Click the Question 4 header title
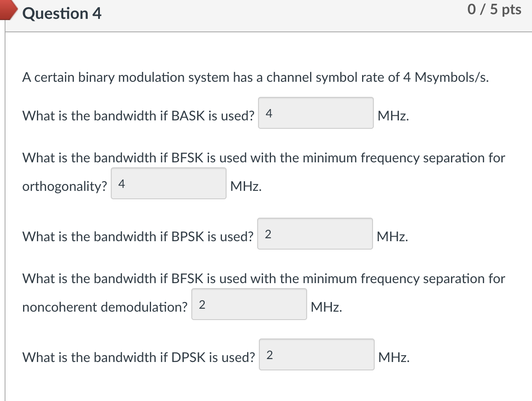Image resolution: width=532 pixels, height=401 pixels. 62,13
